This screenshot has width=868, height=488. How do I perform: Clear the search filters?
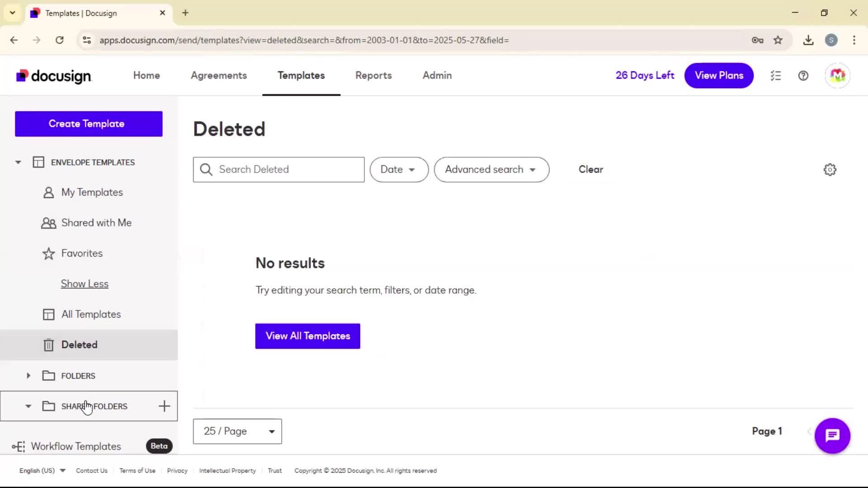coord(591,169)
